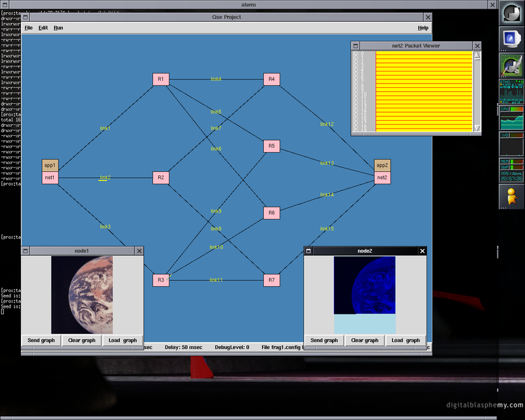The width and height of the screenshot is (525, 420).
Task: Close the net2 Packet Viewer window
Action: [477, 46]
